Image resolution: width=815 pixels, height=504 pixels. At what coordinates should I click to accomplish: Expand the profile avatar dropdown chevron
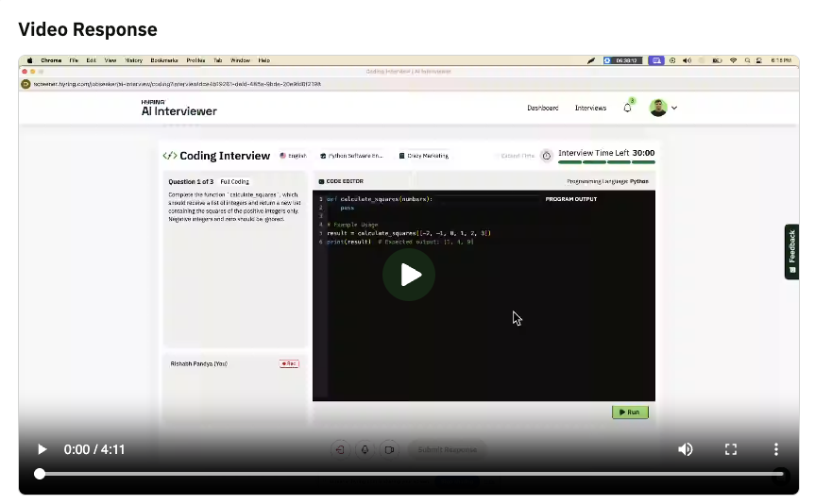click(674, 108)
